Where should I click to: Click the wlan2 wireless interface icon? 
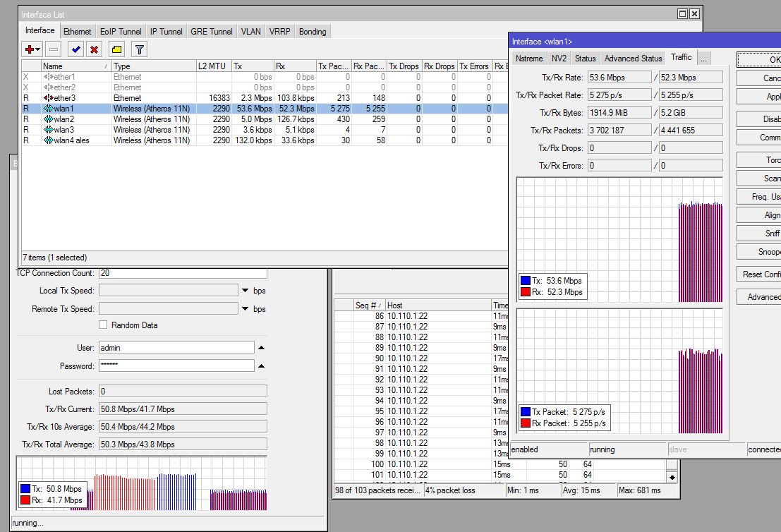tap(48, 119)
